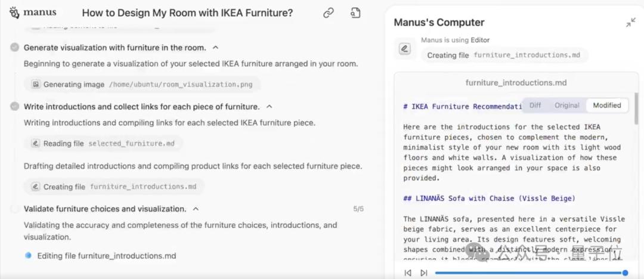This screenshot has width=644, height=279.
Task: Copy the share link icon
Action: click(329, 13)
